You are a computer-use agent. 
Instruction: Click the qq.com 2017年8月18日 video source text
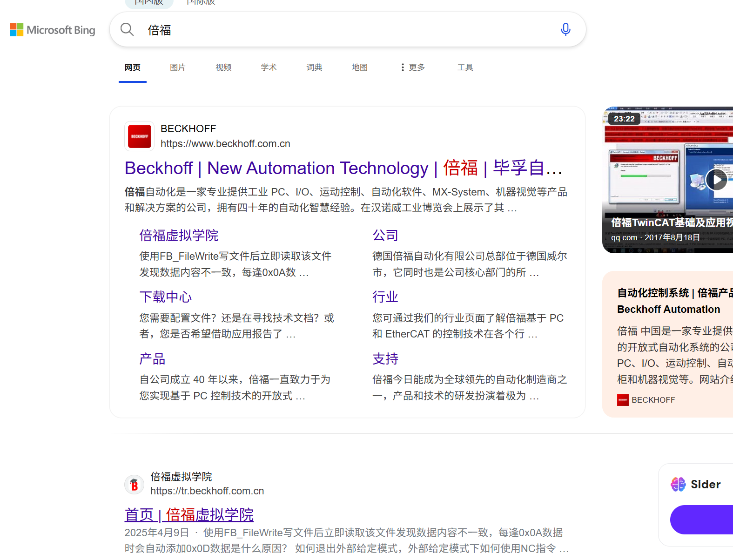pyautogui.click(x=655, y=237)
